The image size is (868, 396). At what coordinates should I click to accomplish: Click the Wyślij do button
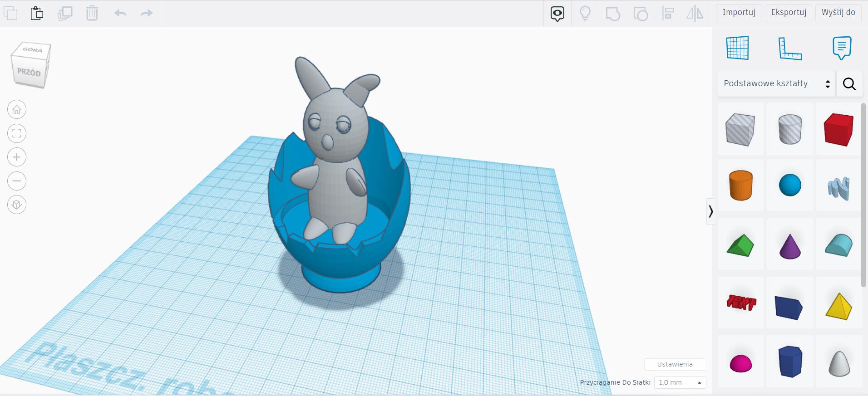(x=838, y=13)
